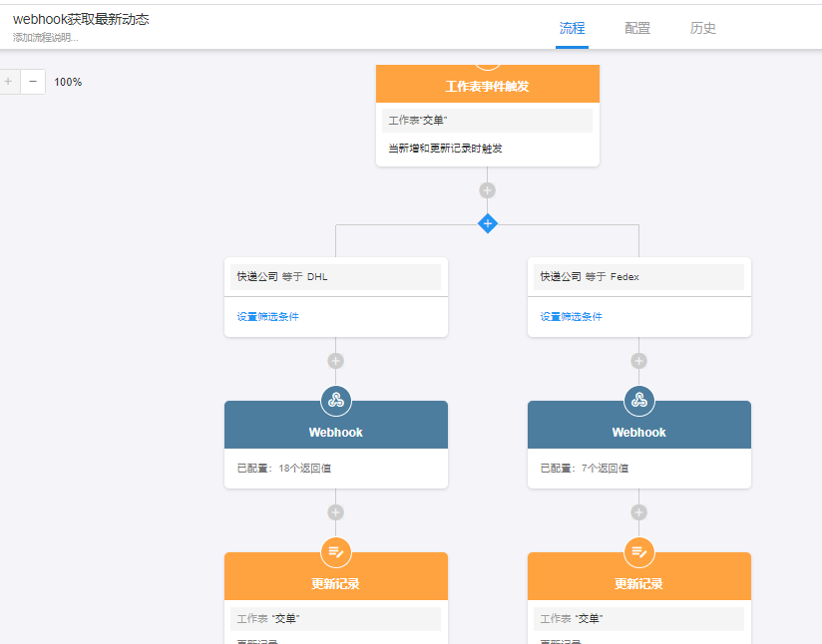Screen dimensions: 822x644
Task: Click the Webhook icon in DHL branch
Action: click(336, 401)
